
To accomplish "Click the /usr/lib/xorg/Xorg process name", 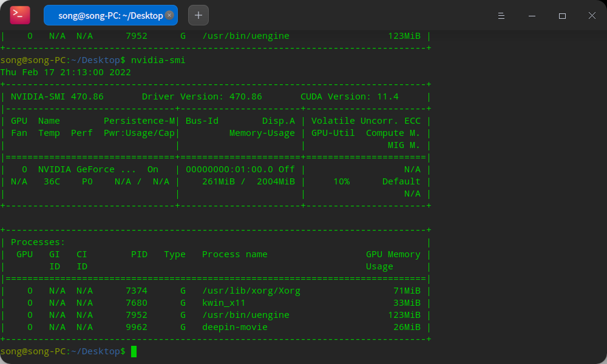I will pyautogui.click(x=251, y=291).
